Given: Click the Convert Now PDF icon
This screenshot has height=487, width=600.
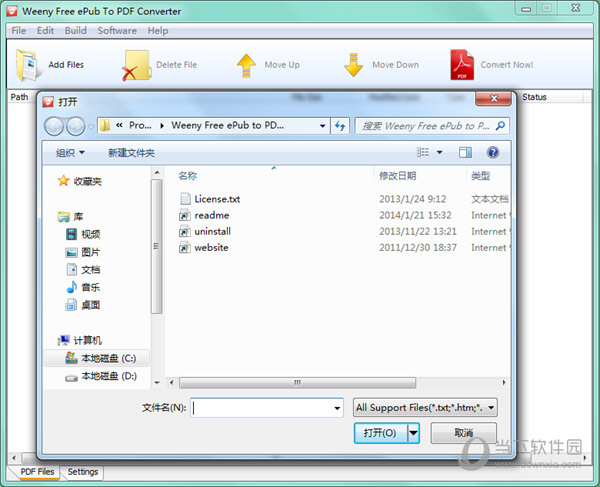Looking at the screenshot, I should pos(462,65).
